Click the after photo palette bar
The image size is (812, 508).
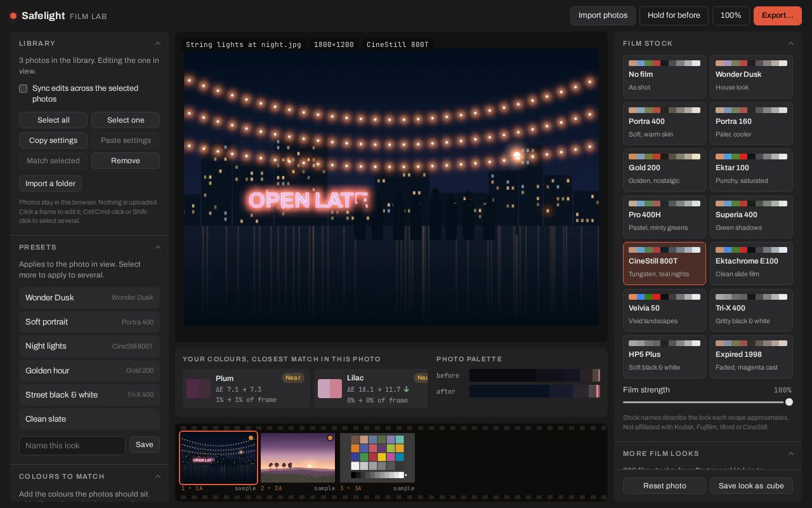tap(535, 391)
